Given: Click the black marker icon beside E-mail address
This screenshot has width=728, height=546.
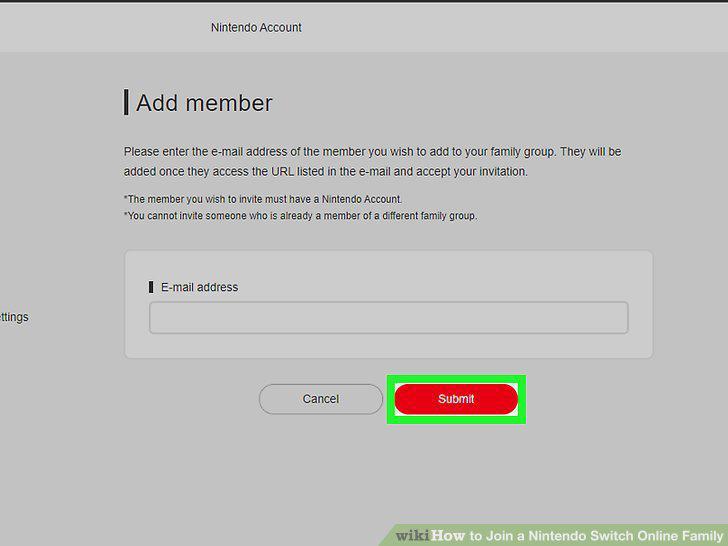Looking at the screenshot, I should pyautogui.click(x=151, y=287).
